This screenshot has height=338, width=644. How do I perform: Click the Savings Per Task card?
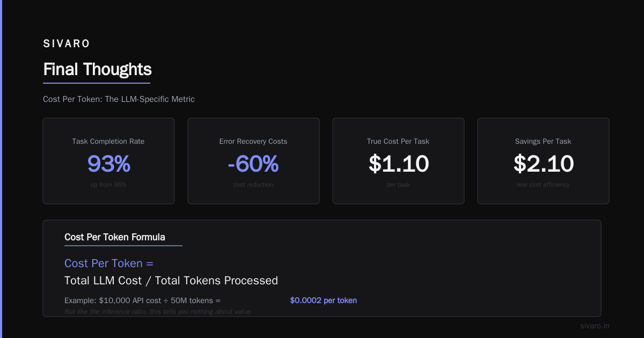click(543, 161)
